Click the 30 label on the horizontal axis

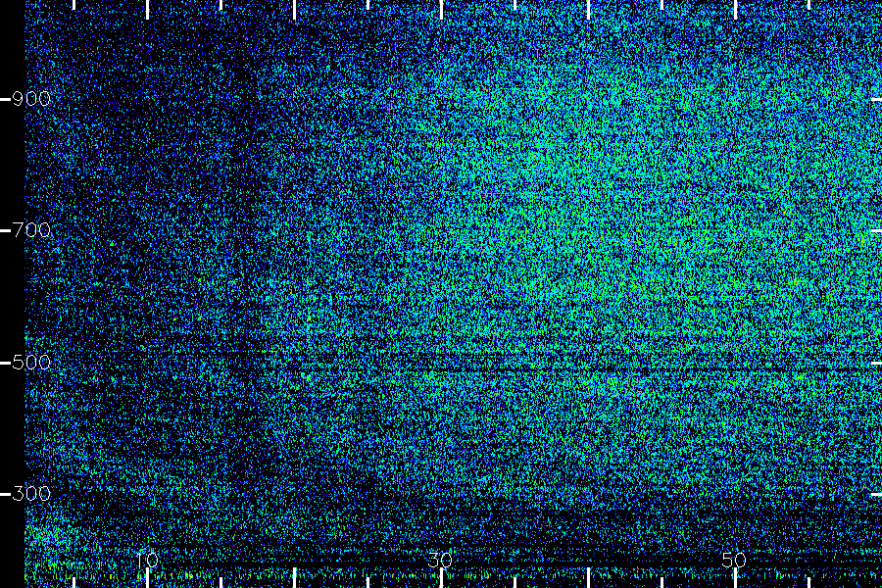point(440,560)
